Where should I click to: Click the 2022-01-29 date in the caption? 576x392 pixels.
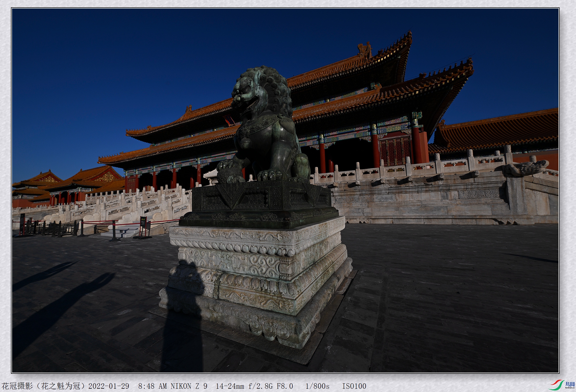[109, 386]
